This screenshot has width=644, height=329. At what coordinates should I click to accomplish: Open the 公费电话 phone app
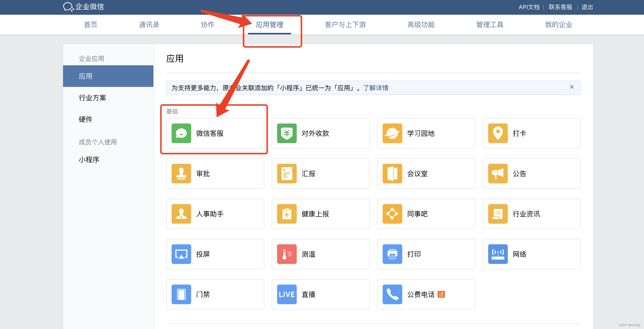pos(426,294)
